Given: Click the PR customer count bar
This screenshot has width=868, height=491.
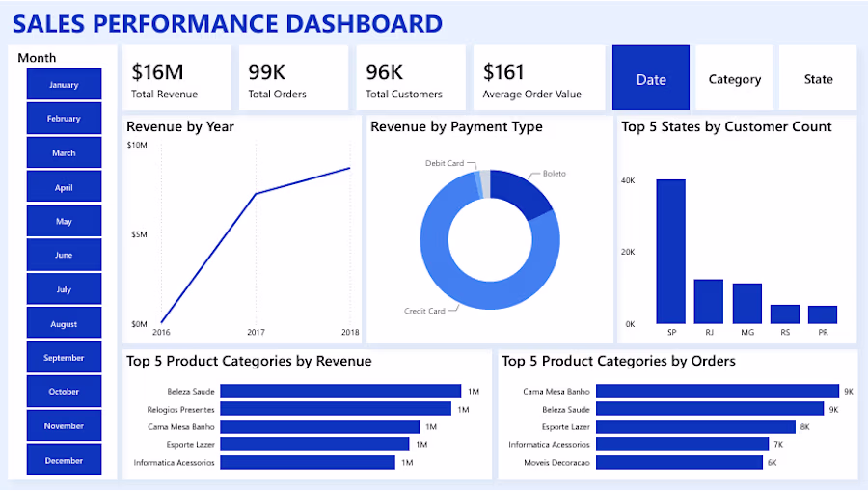Looking at the screenshot, I should (x=823, y=315).
